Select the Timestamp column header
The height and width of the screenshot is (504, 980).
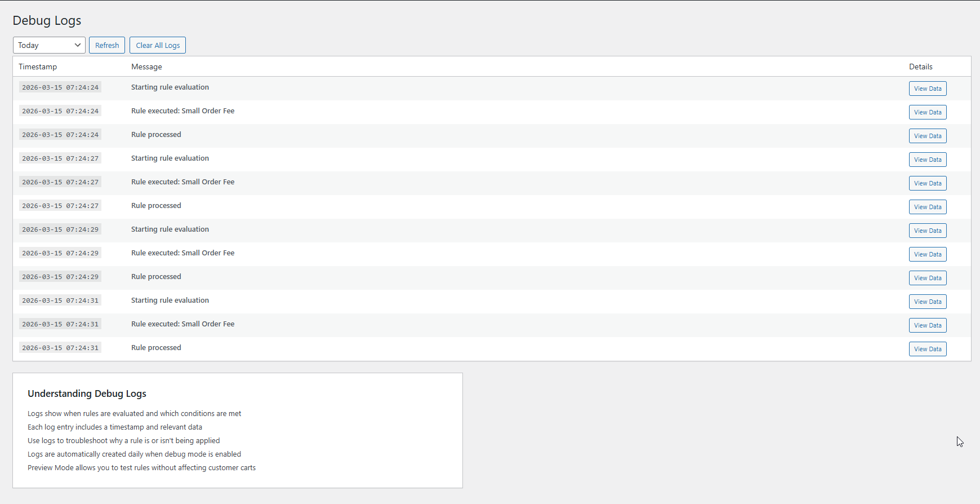[38, 67]
